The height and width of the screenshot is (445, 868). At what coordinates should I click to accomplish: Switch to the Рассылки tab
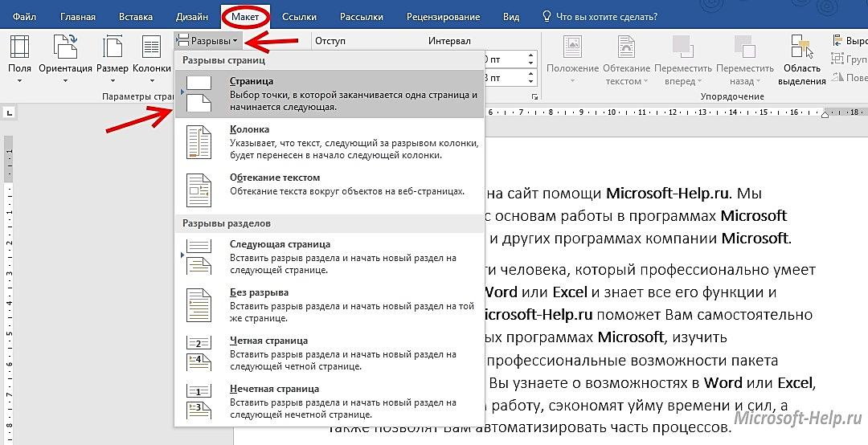pos(362,17)
